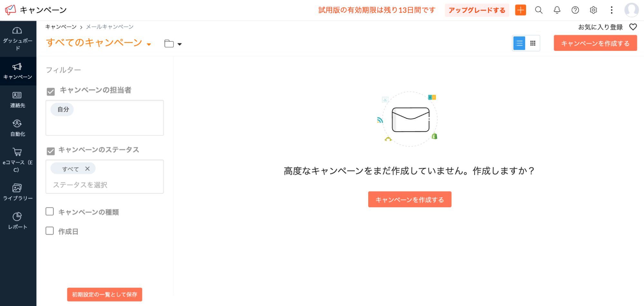The height and width of the screenshot is (306, 644).
Task: Open the settings gear icon
Action: pos(593,10)
